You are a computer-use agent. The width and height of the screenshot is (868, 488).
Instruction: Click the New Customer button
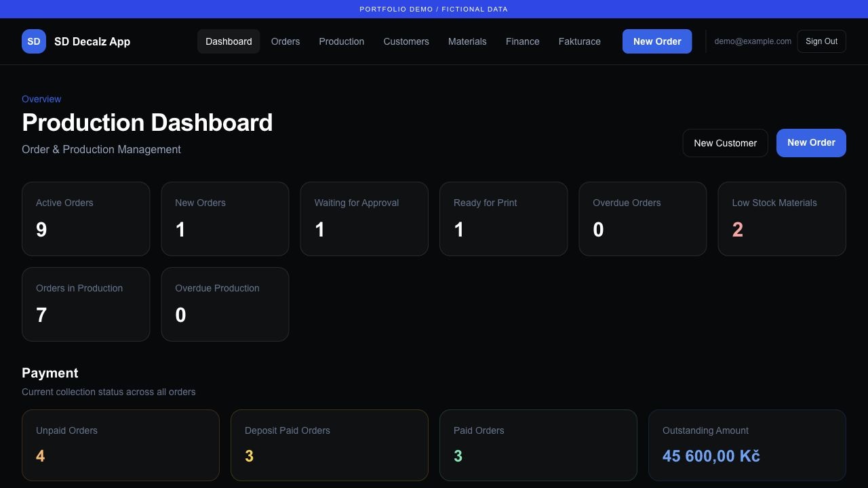click(x=725, y=143)
